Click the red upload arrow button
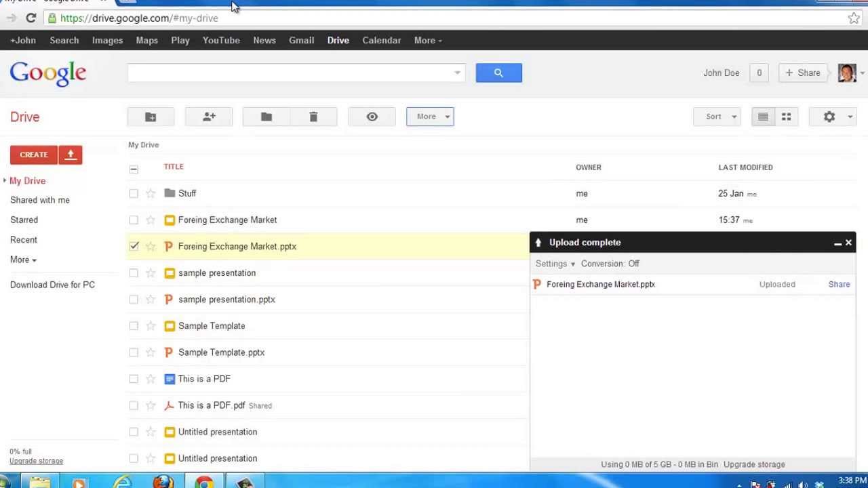Screen dimensions: 868x488 pos(71,155)
